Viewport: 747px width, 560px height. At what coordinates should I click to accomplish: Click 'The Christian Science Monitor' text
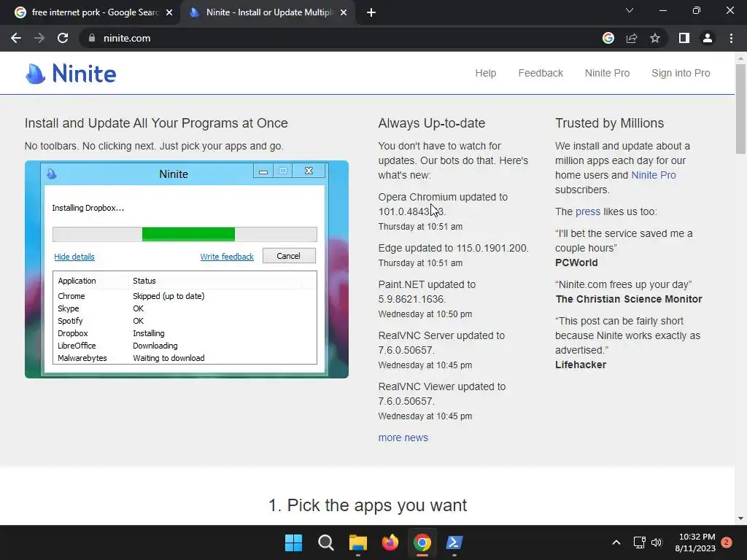(628, 299)
